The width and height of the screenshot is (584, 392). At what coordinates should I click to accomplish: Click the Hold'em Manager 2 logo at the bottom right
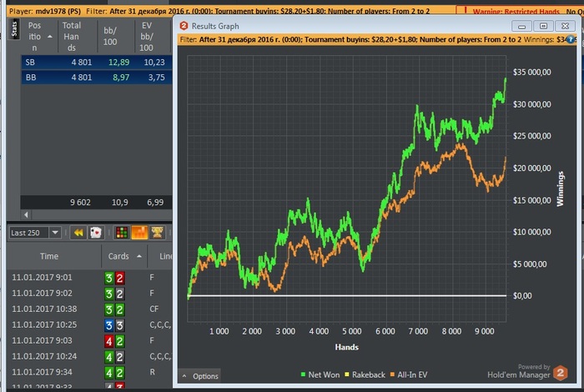coord(560,373)
